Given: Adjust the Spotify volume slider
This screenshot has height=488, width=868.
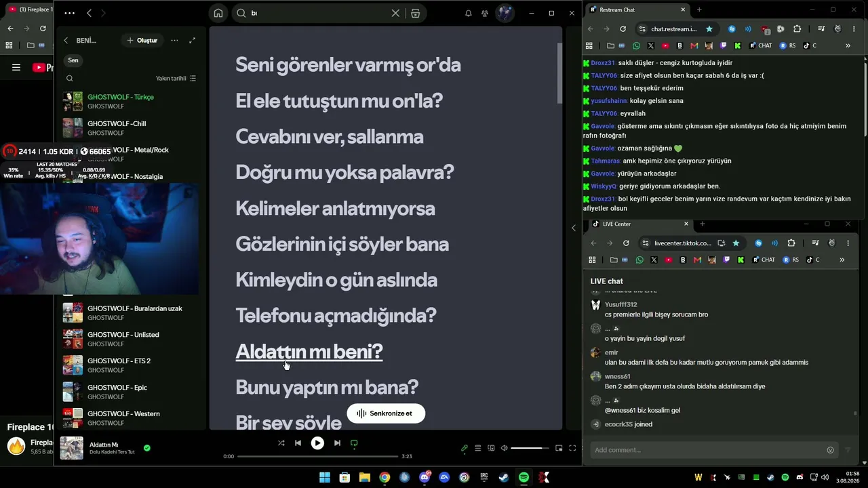Looking at the screenshot, I should 530,448.
